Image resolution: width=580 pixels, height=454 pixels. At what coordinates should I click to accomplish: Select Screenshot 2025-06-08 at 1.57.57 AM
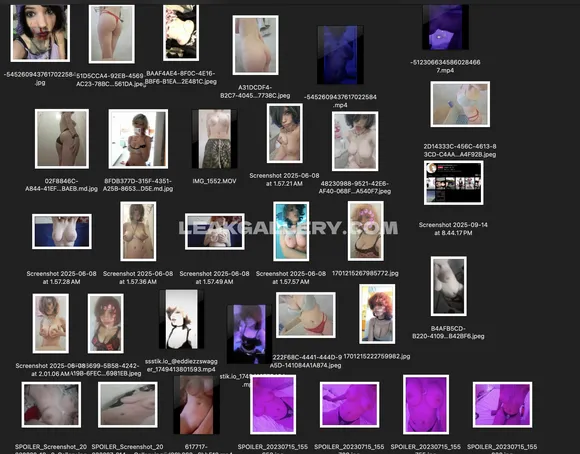point(291,231)
